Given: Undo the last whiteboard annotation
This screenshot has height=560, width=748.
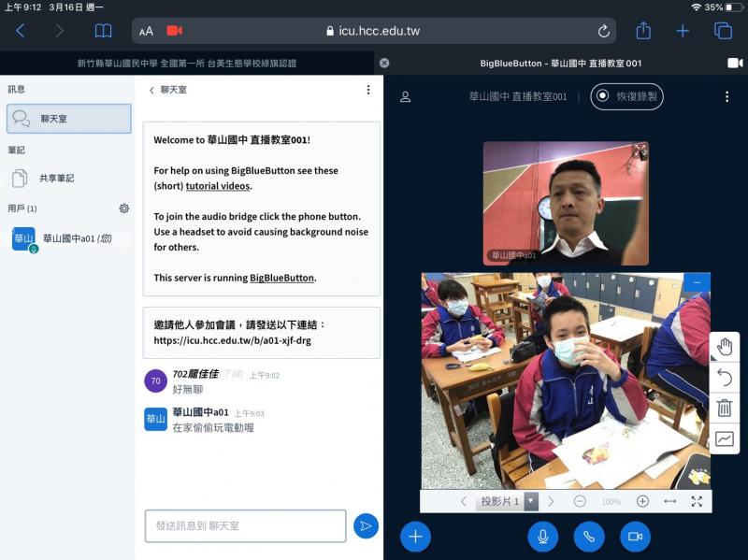Looking at the screenshot, I should click(724, 378).
